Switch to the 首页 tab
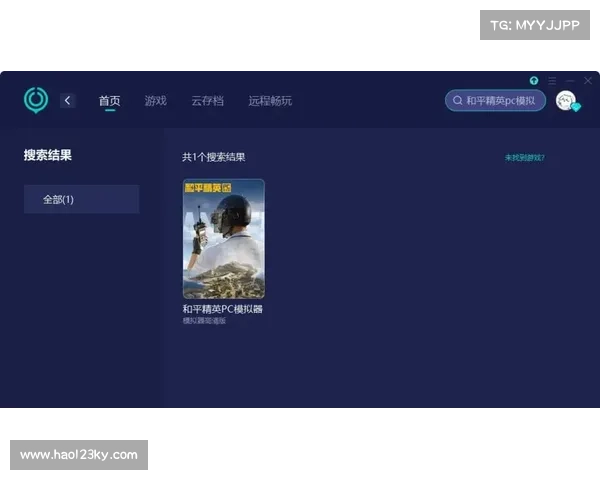The image size is (600, 480). [x=109, y=101]
